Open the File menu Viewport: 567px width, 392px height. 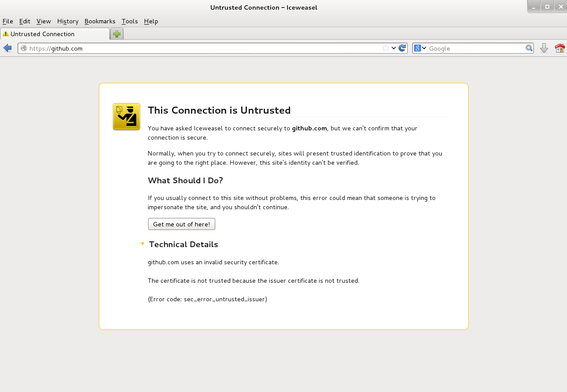8,21
